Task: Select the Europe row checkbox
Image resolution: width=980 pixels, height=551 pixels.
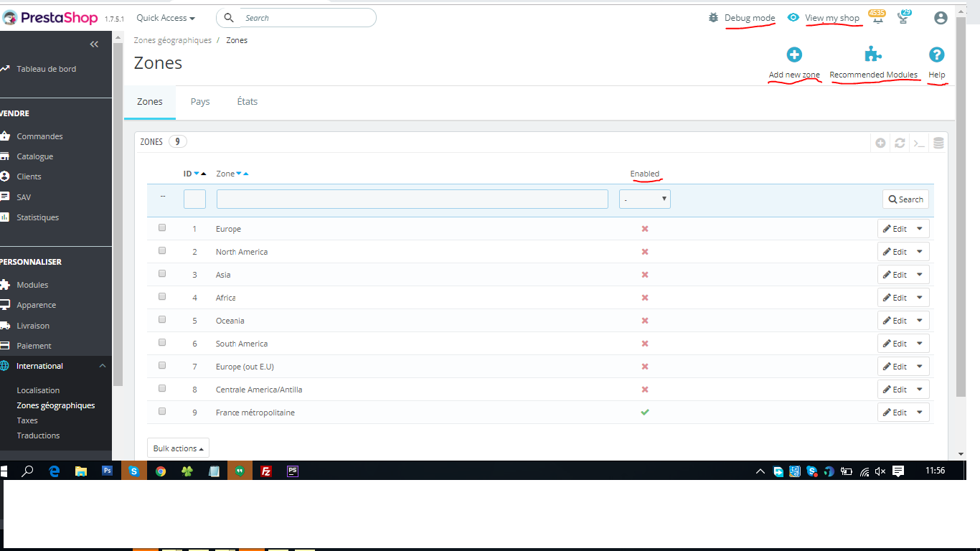Action: [162, 227]
